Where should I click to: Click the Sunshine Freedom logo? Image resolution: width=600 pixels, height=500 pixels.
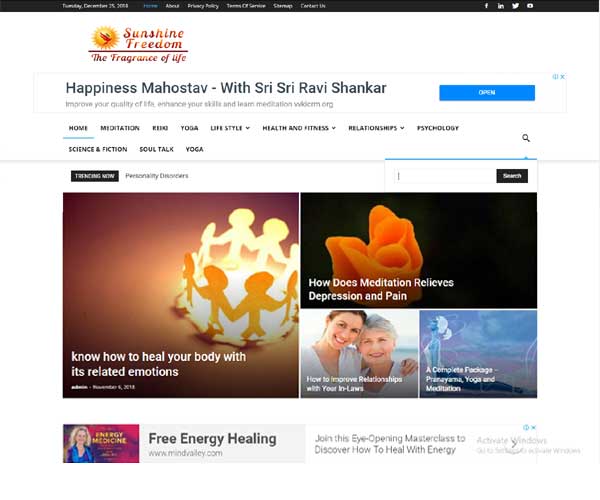(x=138, y=44)
